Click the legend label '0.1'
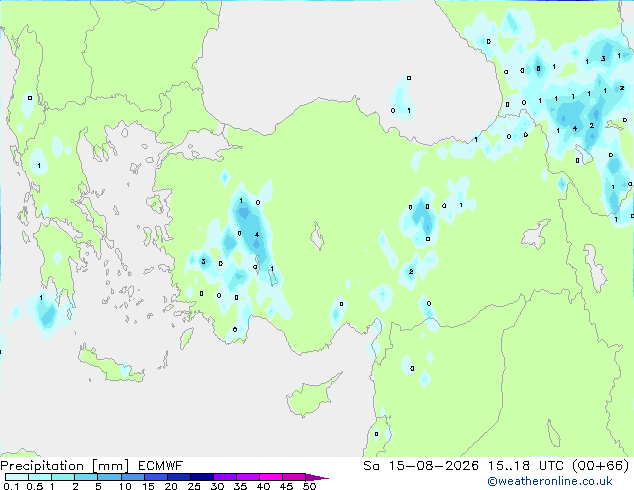This screenshot has width=634, height=490. (x=11, y=486)
